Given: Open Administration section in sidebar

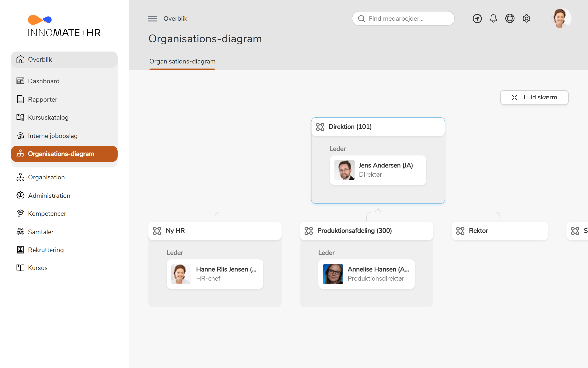Looking at the screenshot, I should click(x=64, y=195).
